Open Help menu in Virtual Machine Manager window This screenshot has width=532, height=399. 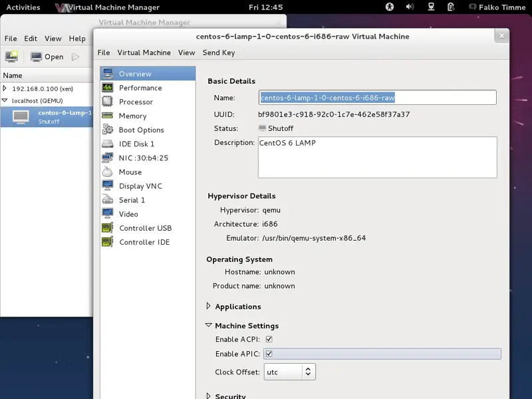(x=77, y=39)
